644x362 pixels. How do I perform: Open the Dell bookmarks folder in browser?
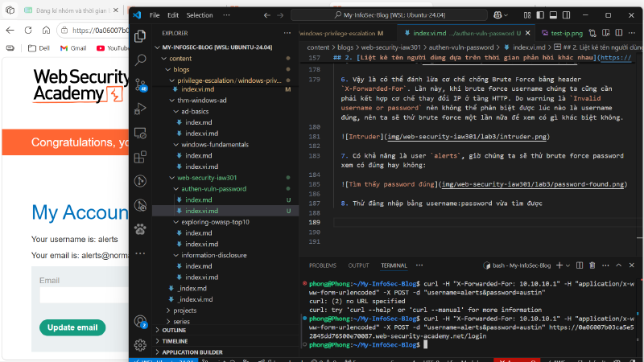39,48
